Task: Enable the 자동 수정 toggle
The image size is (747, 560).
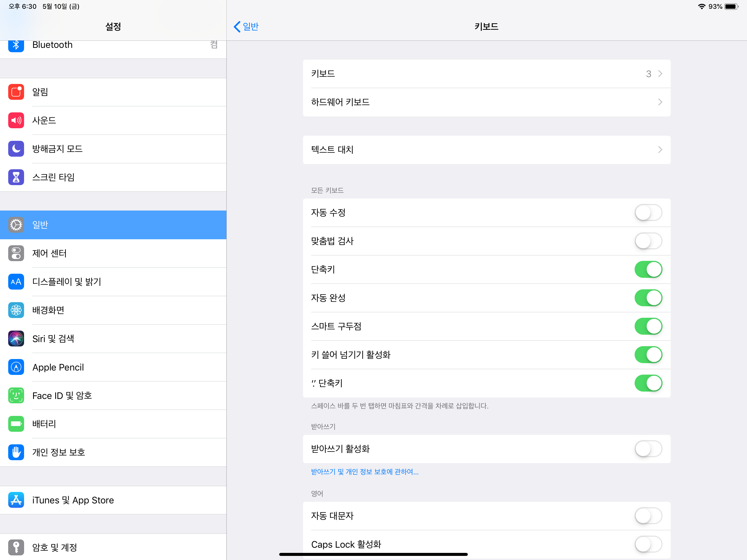Action: 648,213
